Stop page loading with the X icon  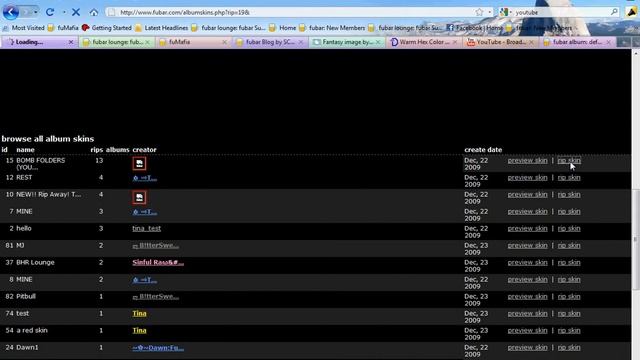[x=76, y=12]
